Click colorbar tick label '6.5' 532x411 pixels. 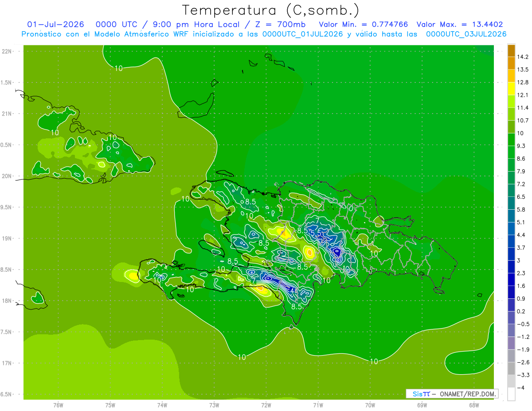tap(522, 197)
